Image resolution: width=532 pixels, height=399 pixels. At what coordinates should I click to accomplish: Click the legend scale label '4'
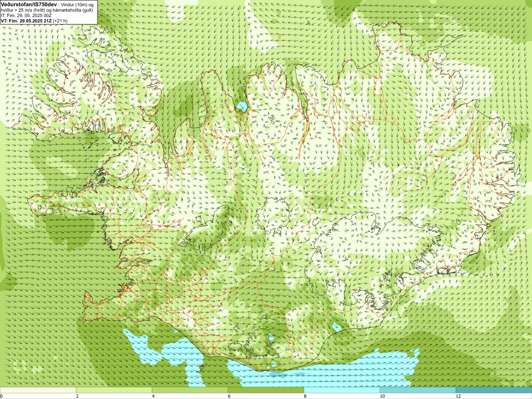pyautogui.click(x=153, y=396)
